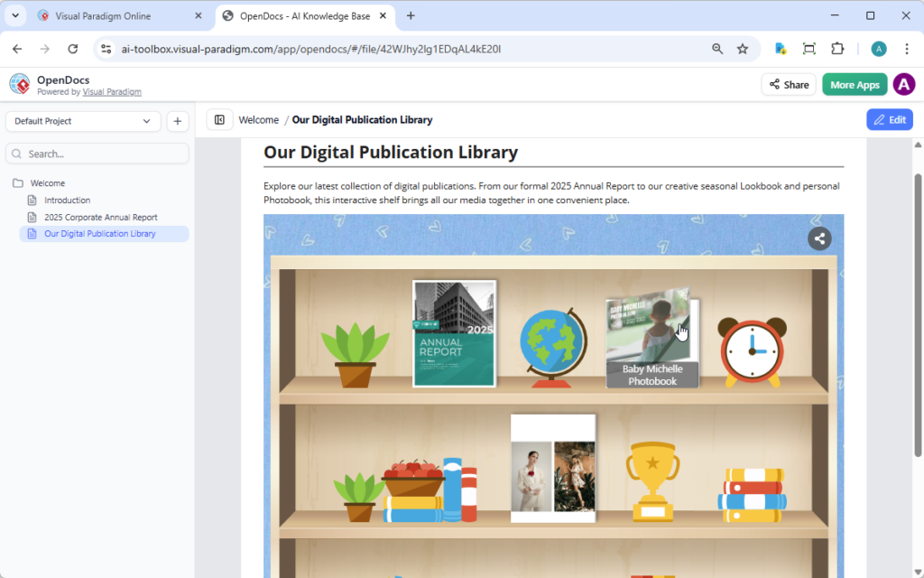Open browser zoom magnifier in address bar
This screenshot has width=924, height=578.
(x=717, y=49)
